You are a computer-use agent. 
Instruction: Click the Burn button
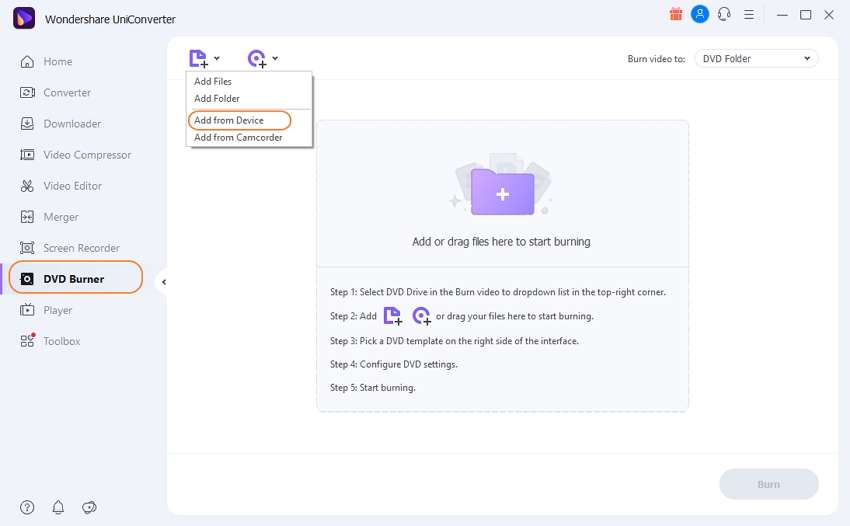769,484
